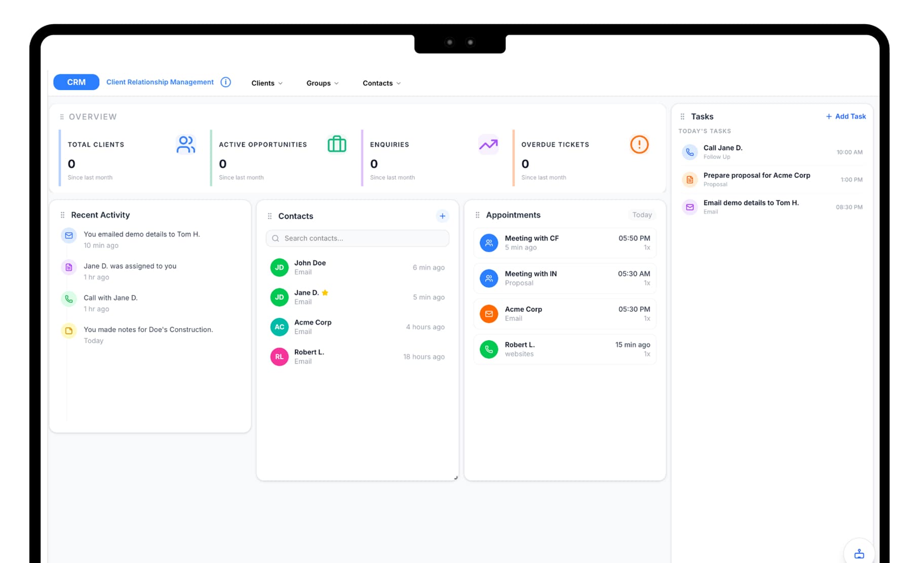Click the Tasks panel drag handle
This screenshot has height=563, width=924.
(682, 116)
